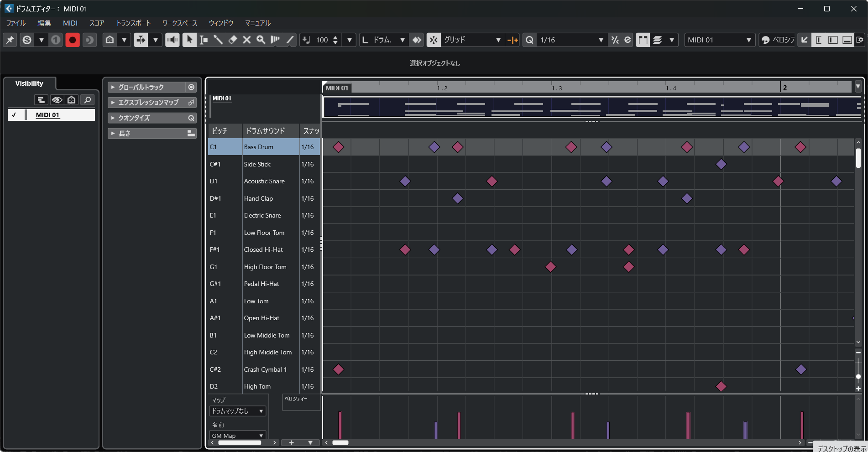Select the Mute tool (X icon)
868x452 pixels.
pos(247,40)
